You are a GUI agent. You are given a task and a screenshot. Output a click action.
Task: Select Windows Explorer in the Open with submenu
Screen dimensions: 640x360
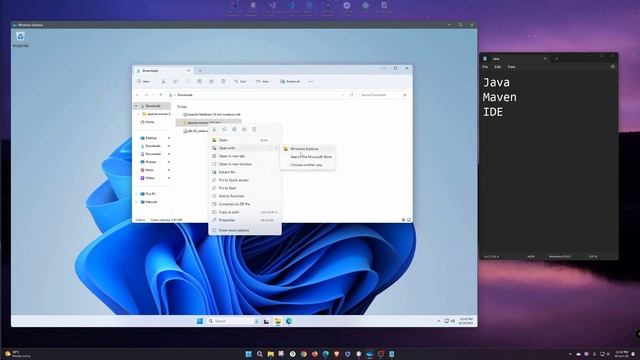tap(308, 149)
